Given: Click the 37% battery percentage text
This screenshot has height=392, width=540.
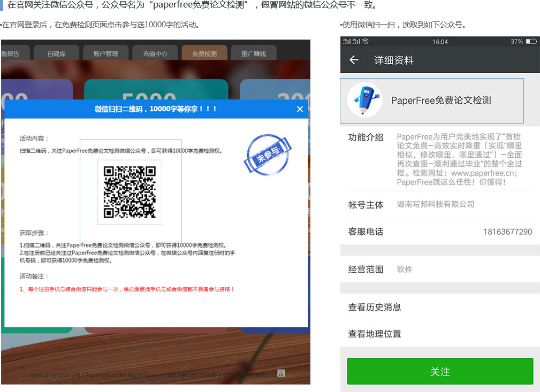Looking at the screenshot, I should point(516,42).
